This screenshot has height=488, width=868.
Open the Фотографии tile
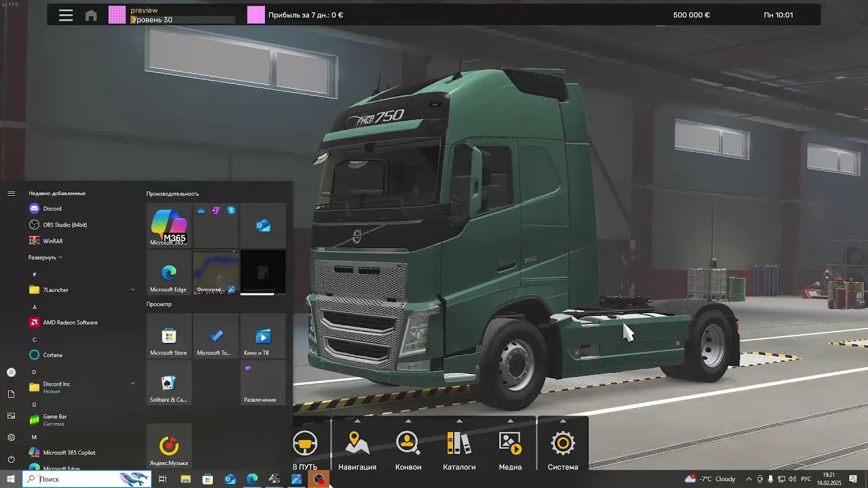(x=216, y=272)
